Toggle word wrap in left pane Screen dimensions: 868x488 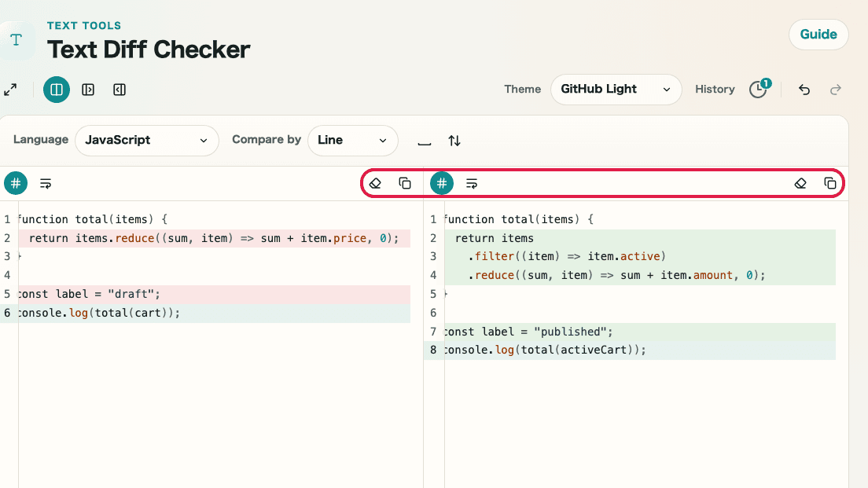coord(46,183)
